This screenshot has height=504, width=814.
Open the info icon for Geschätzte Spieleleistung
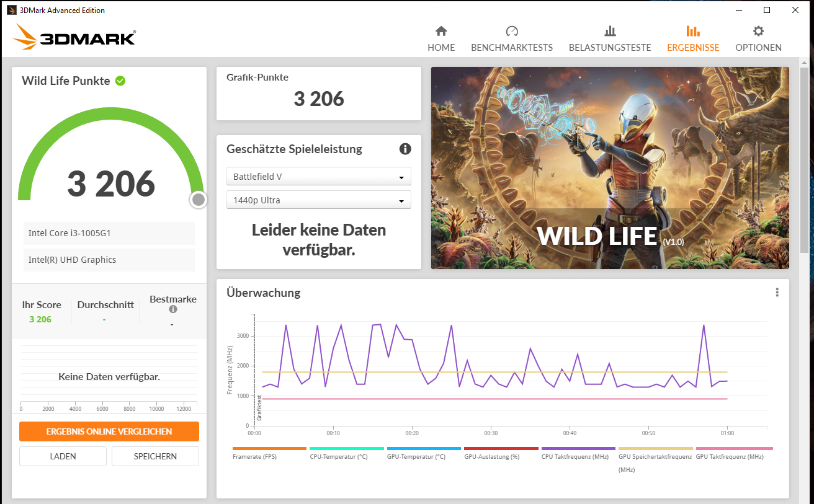pyautogui.click(x=405, y=149)
